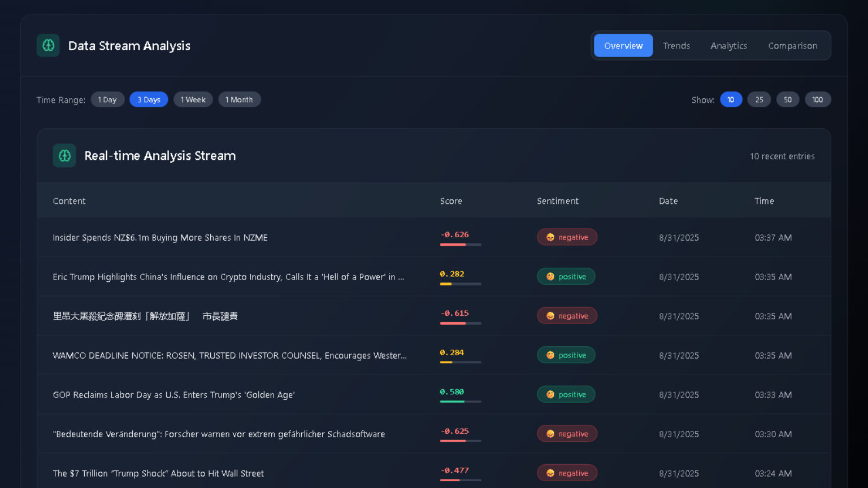Screen dimensions: 868x488
Task: Open the Trends tab
Action: click(x=676, y=46)
